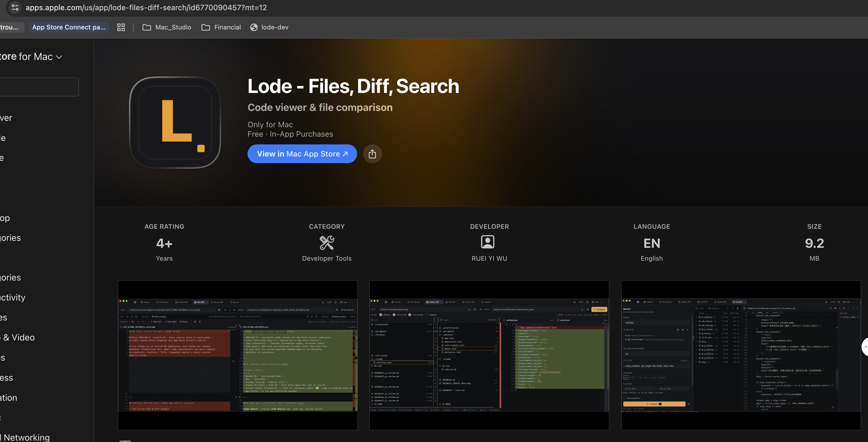Click the 9.2 size value

(814, 243)
